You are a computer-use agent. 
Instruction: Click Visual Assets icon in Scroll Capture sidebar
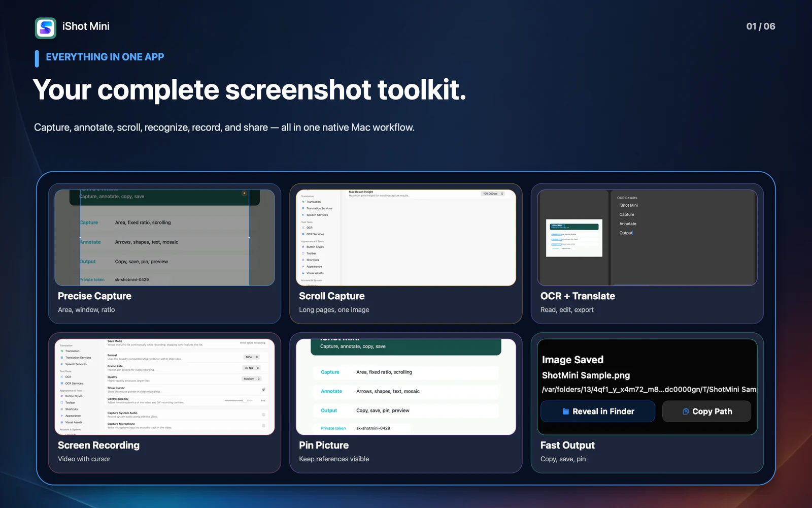tap(303, 273)
